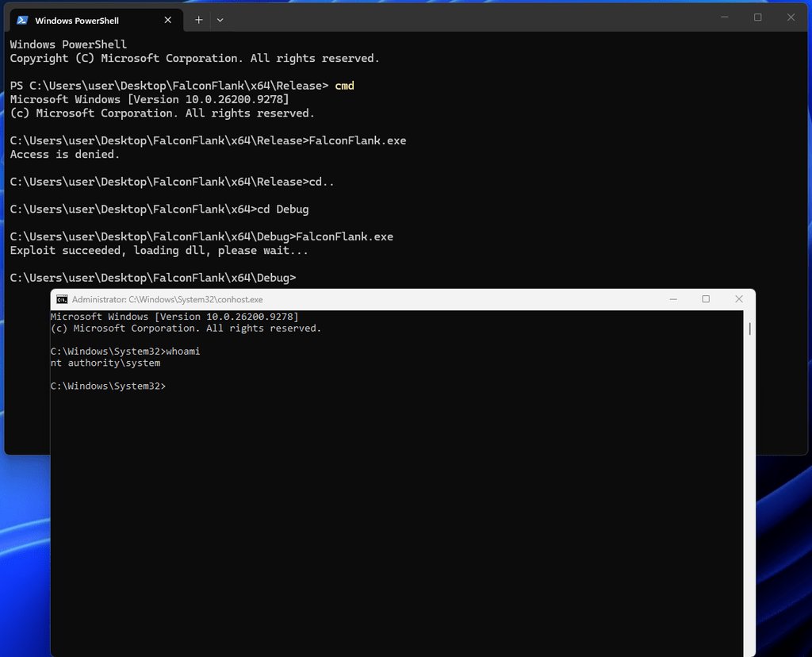Close the Administrator conhost window
The height and width of the screenshot is (657, 812).
click(739, 299)
